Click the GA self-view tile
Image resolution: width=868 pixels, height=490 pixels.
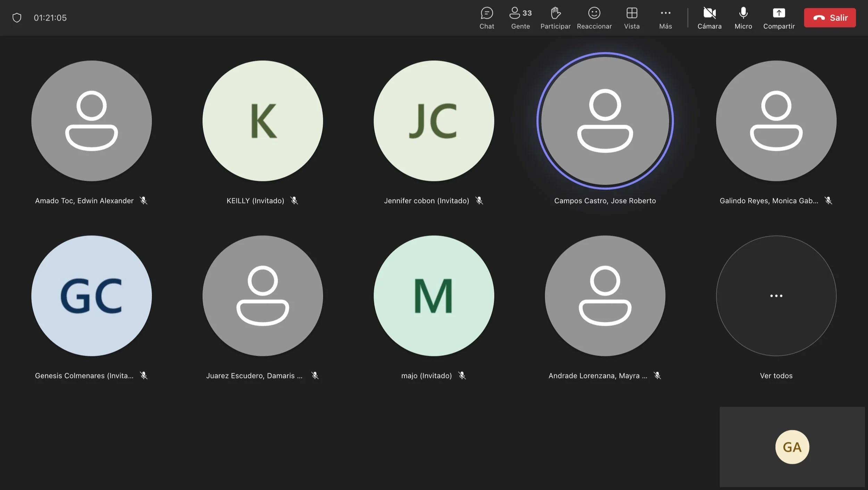(792, 447)
